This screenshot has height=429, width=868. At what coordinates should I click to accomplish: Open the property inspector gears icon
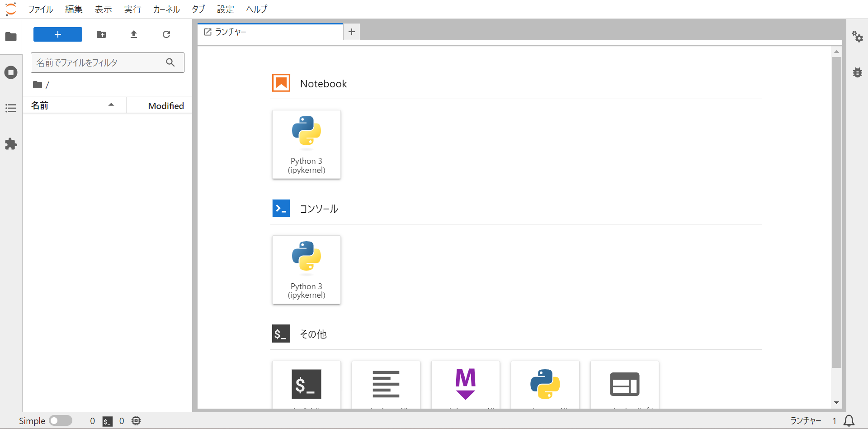[857, 37]
